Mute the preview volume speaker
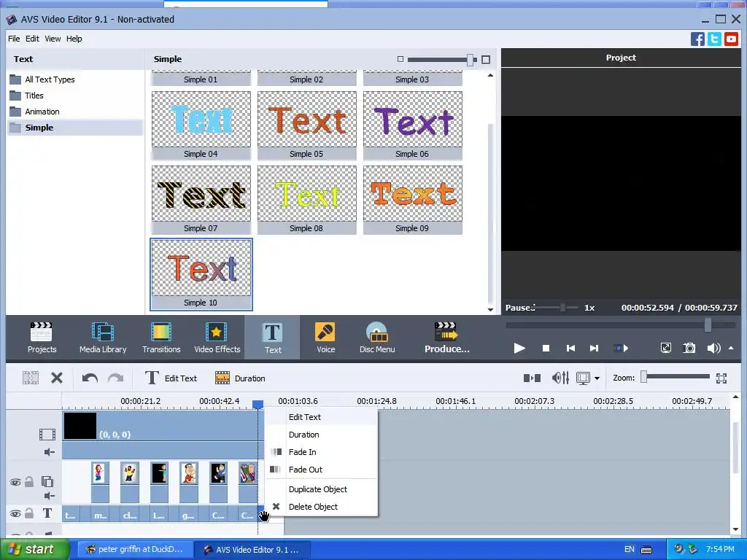This screenshot has width=747, height=560. 713,348
